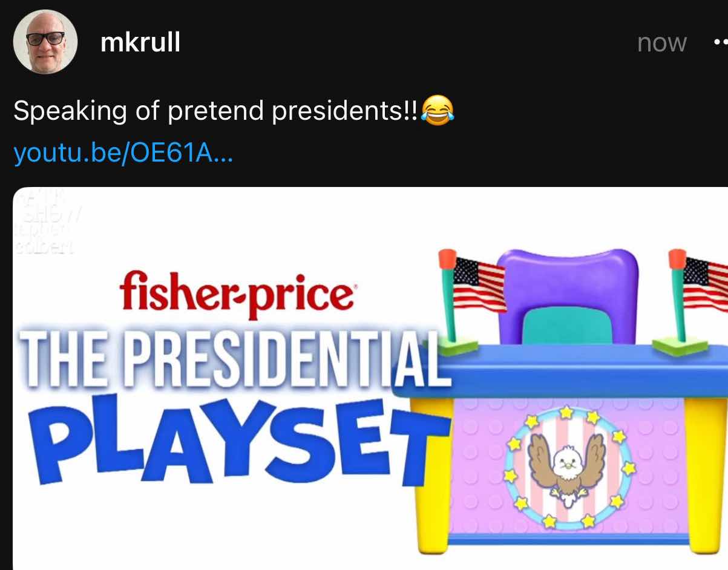Click the mkrull username

pyautogui.click(x=140, y=42)
